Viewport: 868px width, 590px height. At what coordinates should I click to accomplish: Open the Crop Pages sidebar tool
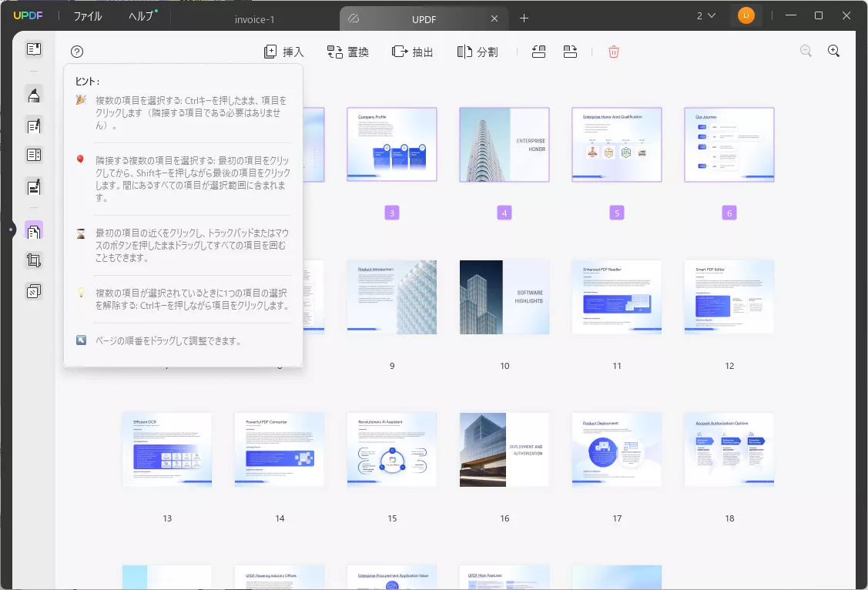(x=34, y=260)
